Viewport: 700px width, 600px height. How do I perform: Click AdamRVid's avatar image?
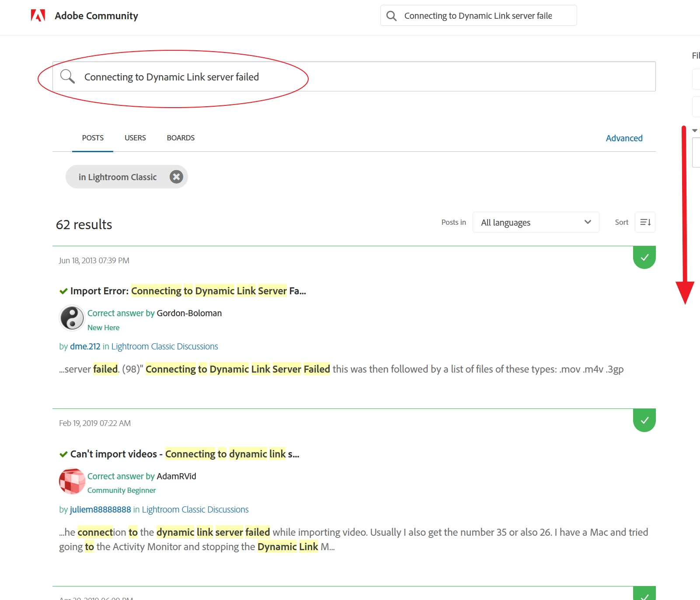click(x=72, y=481)
